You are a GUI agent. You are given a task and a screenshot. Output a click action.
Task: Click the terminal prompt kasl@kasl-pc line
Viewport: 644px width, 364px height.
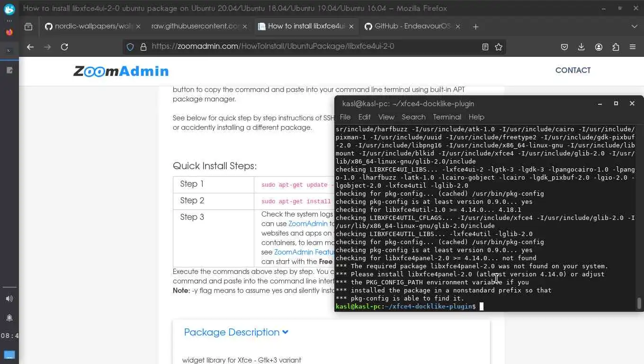410,307
